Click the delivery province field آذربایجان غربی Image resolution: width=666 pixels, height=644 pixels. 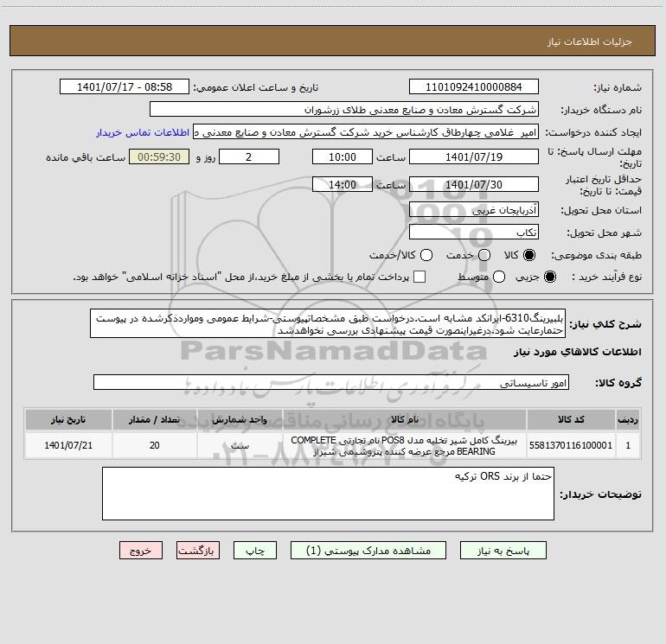click(x=474, y=210)
